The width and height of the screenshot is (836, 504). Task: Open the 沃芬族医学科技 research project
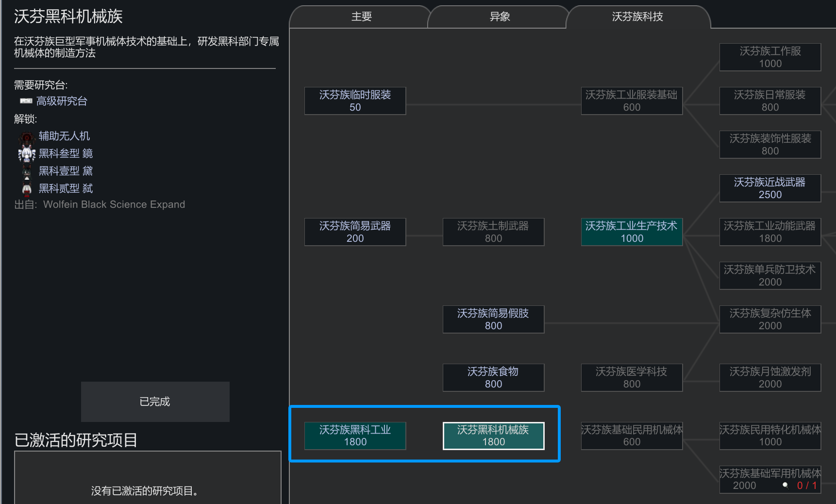click(632, 377)
